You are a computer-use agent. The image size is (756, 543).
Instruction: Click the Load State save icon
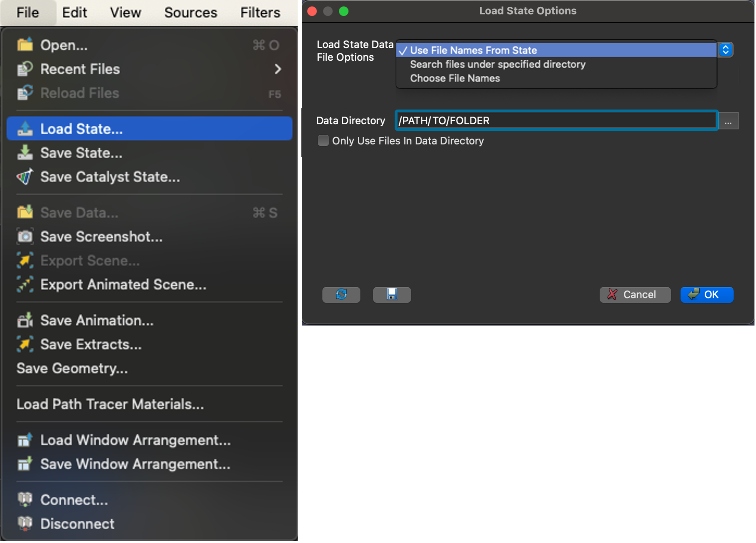(x=392, y=294)
